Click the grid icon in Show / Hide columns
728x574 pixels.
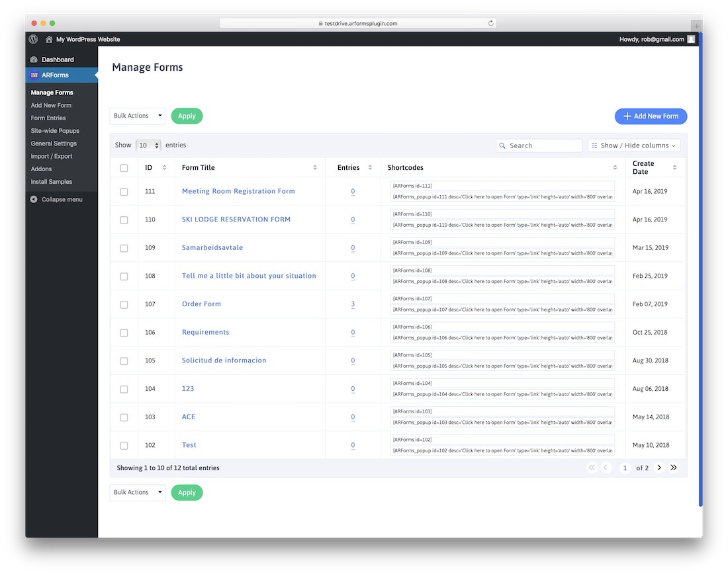[594, 145]
